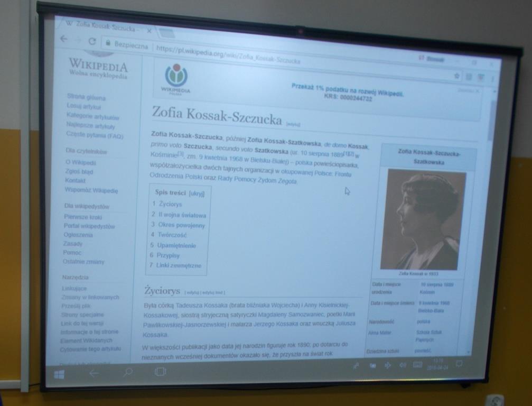The height and width of the screenshot is (406, 532).
Task: Go to Twórczość section
Action: point(172,235)
